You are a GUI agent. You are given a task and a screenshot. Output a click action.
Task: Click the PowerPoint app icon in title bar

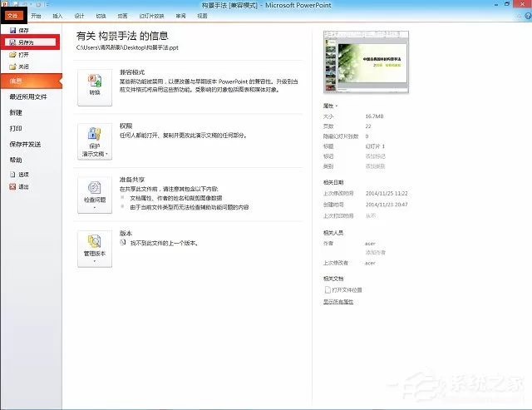[3, 3]
